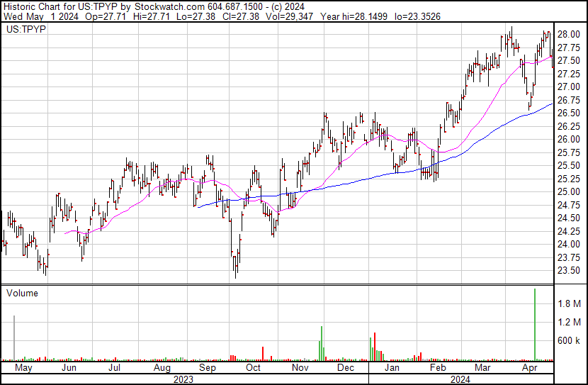588x385 pixels.
Task: Click the 26.50 price axis label
Action: (569, 113)
